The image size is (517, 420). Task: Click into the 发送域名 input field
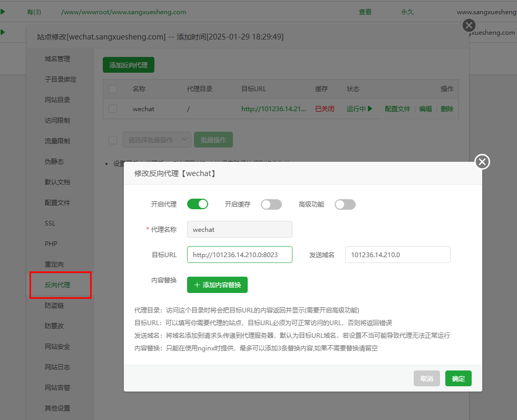[x=398, y=255]
